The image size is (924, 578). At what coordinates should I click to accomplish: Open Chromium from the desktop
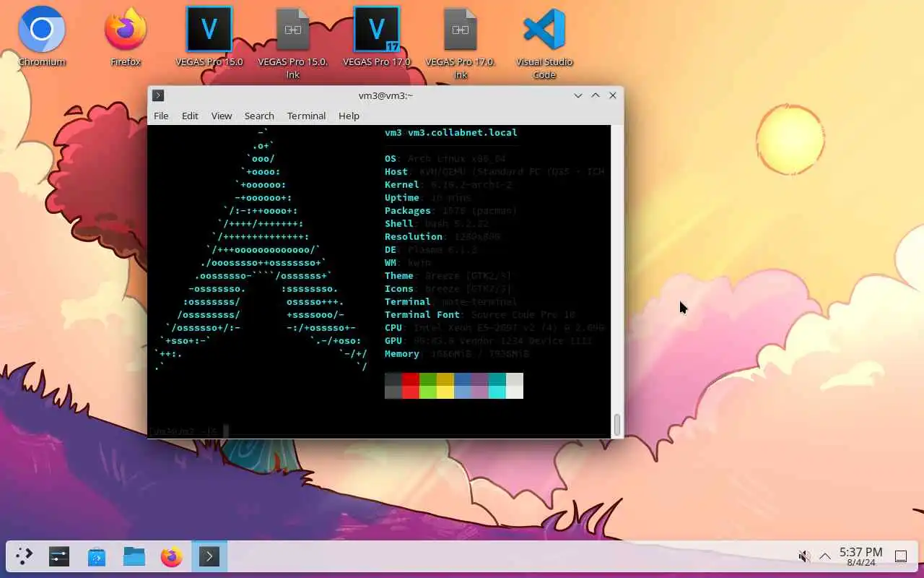42,36
